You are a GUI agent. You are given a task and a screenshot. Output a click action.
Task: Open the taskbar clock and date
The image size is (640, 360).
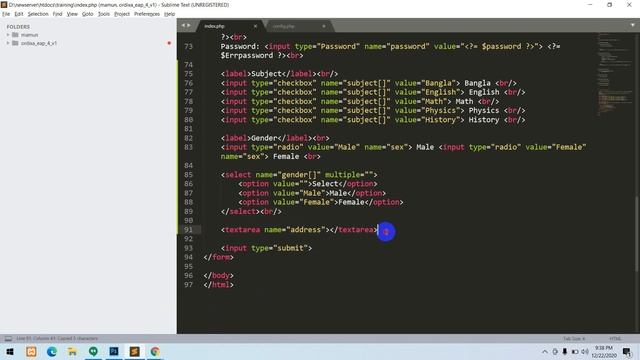click(604, 351)
